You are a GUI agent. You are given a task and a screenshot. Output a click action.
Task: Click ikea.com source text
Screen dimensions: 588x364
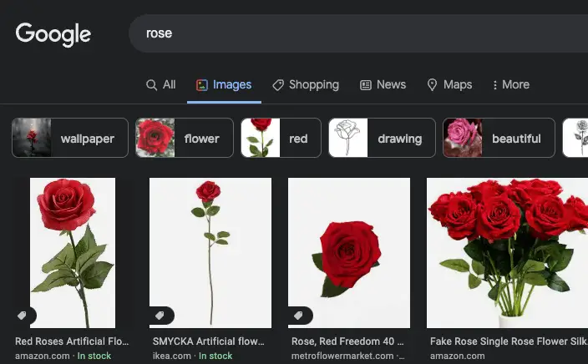172,356
